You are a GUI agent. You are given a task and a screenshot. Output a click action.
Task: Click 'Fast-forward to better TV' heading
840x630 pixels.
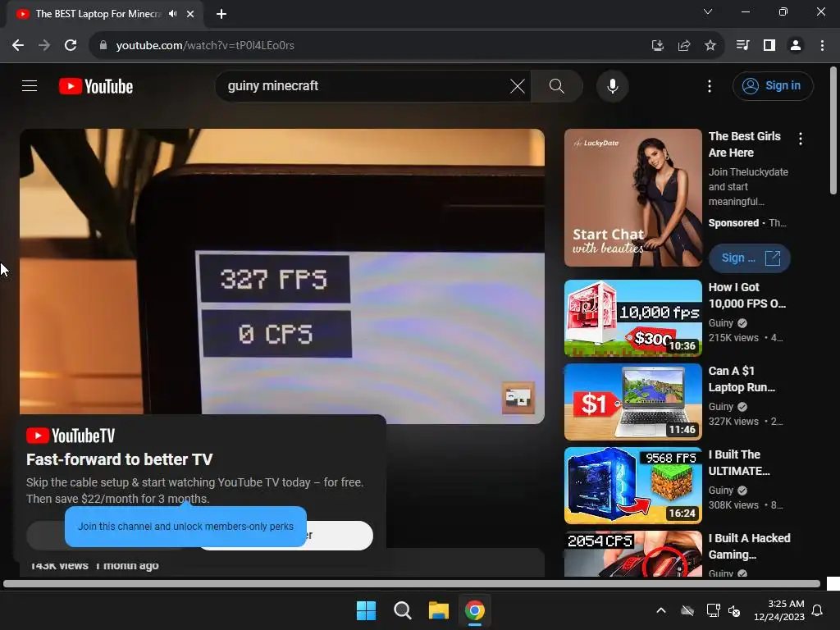click(120, 459)
